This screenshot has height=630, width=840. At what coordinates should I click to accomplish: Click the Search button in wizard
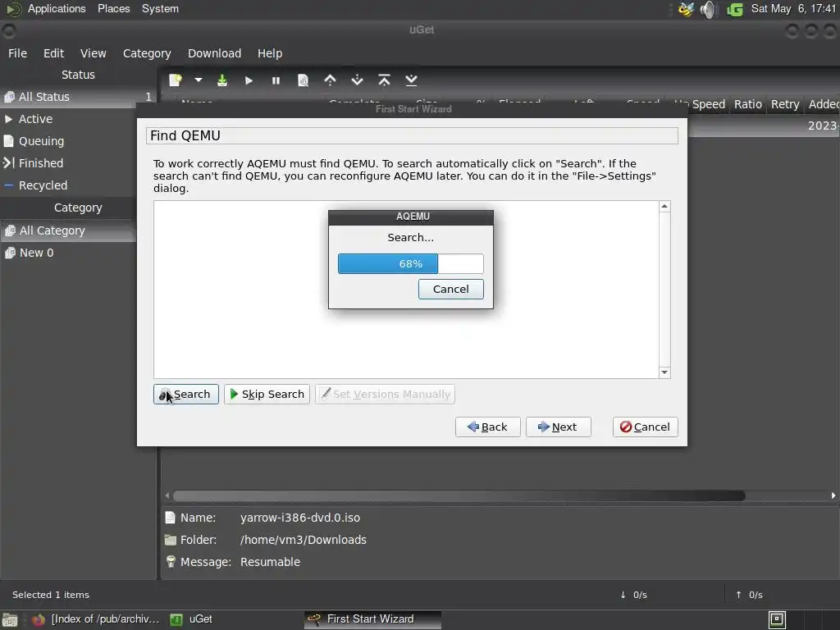coord(186,395)
